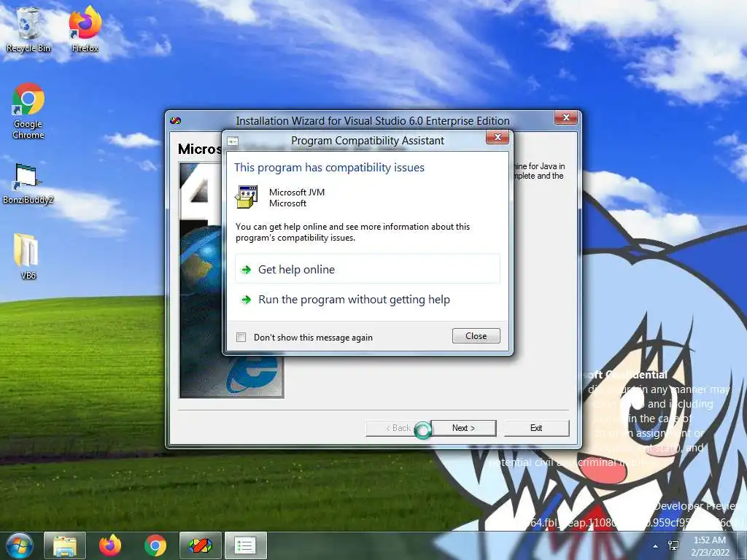Launch Chrome from the taskbar
Screen dimensions: 747x560
coord(155,545)
